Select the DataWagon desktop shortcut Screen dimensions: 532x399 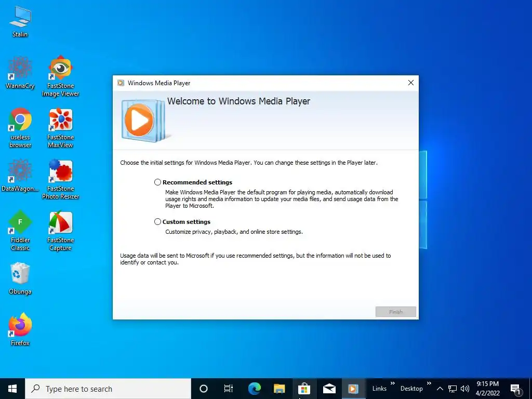(20, 176)
